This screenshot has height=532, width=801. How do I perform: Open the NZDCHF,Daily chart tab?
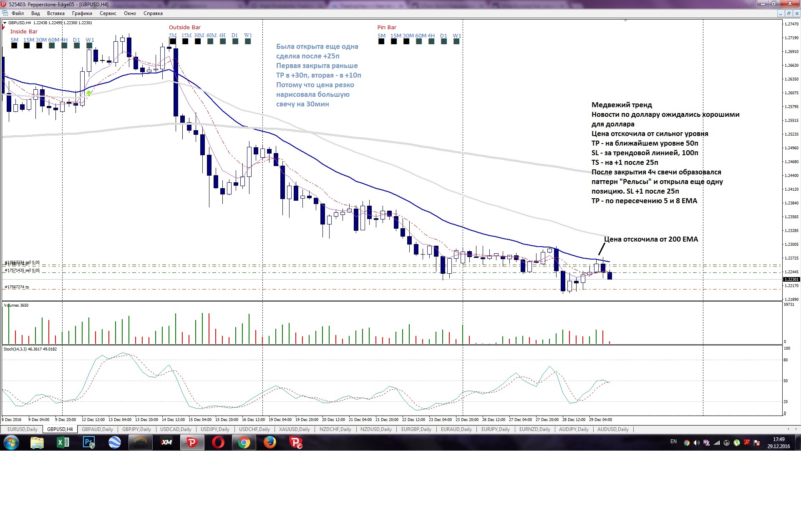[335, 429]
